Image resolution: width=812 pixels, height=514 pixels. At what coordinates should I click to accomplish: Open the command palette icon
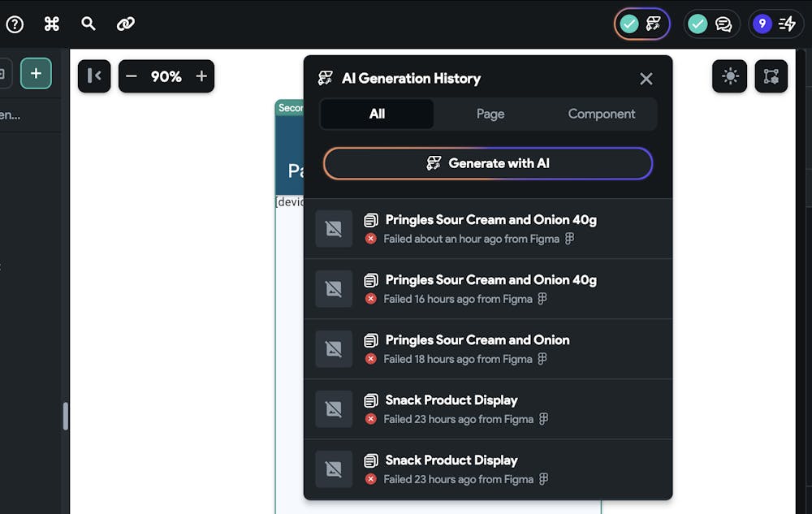point(52,24)
